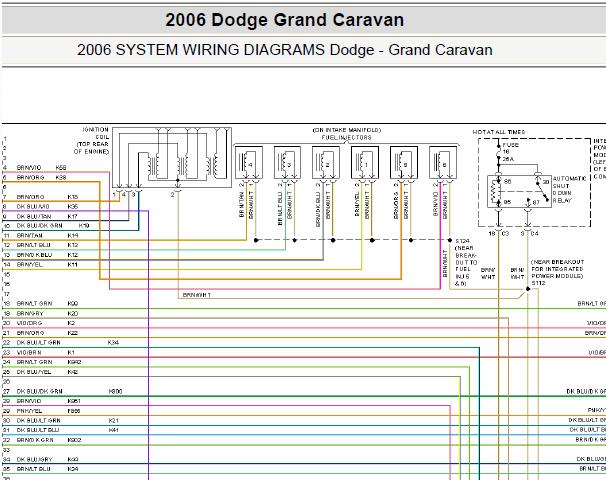Select fuel injector box number 3
The height and width of the screenshot is (480, 606).
pos(287,162)
